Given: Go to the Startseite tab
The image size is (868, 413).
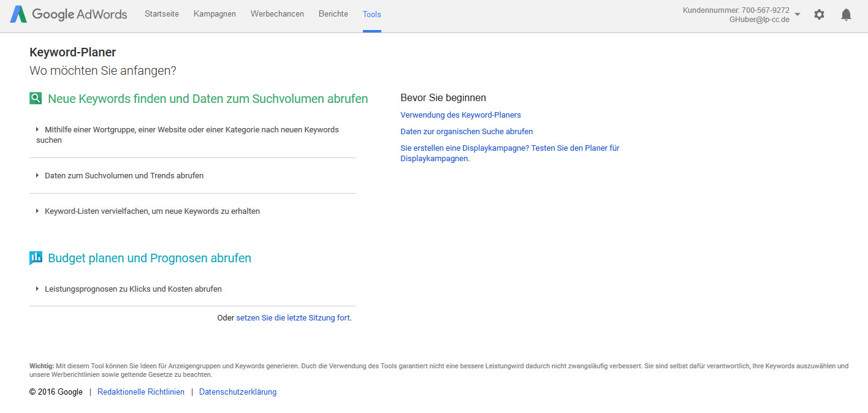Looking at the screenshot, I should click(162, 14).
